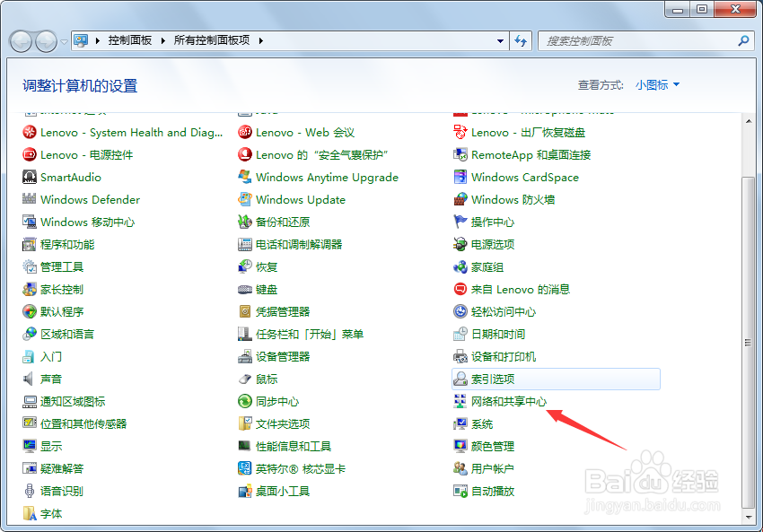Open 网络和共享中心 icon
The height and width of the screenshot is (532, 763).
coord(460,401)
